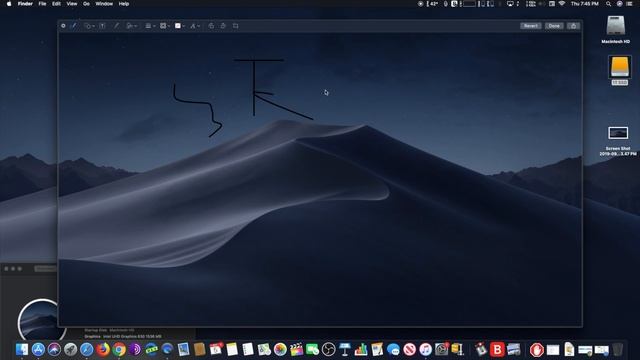Open Pages from the dock
This screenshot has width=640, height=360.
[377, 349]
